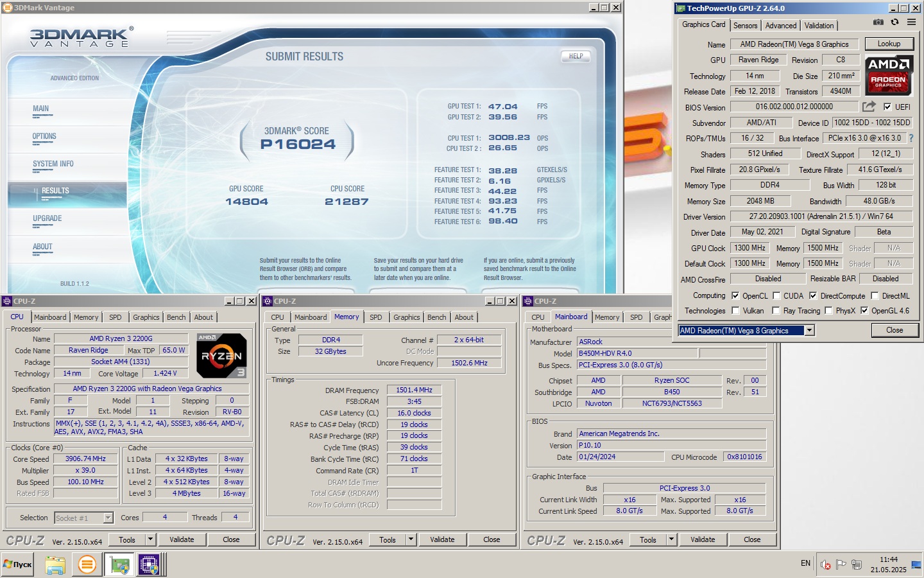Switch to the Sensors tab in GPU-Z

tap(746, 26)
